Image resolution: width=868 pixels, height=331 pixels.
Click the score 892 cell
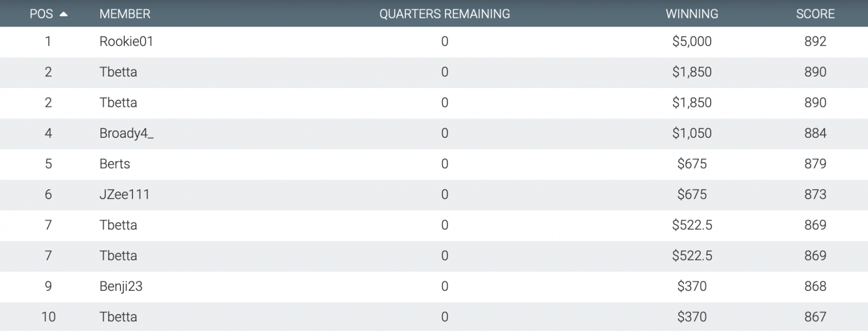[x=815, y=41]
